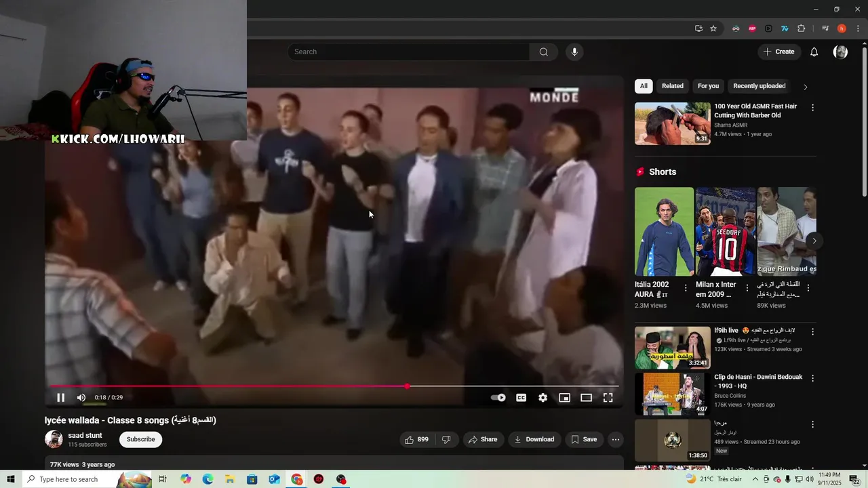Enable theater mode view

click(586, 398)
